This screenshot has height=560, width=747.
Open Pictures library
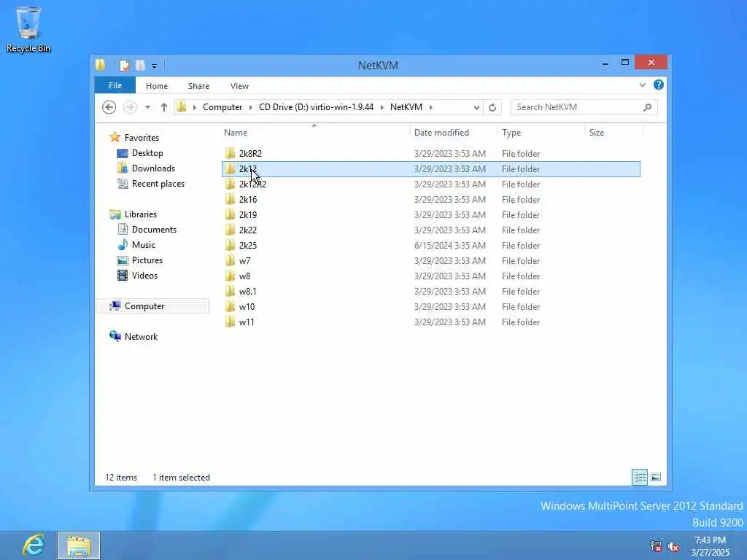[x=147, y=260]
